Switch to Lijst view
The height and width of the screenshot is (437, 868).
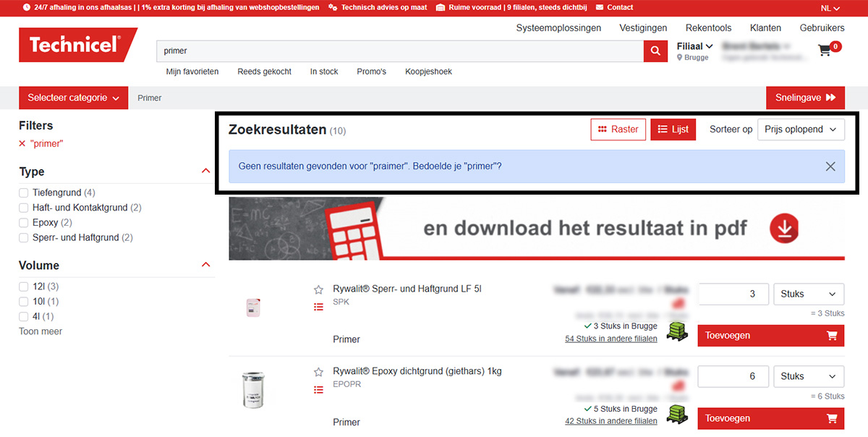pos(673,130)
